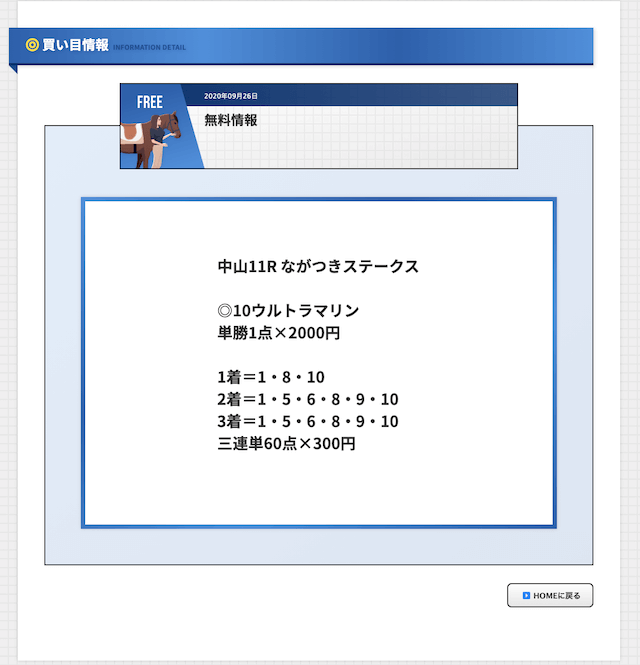Click the 無料情報 heading

coord(231,120)
